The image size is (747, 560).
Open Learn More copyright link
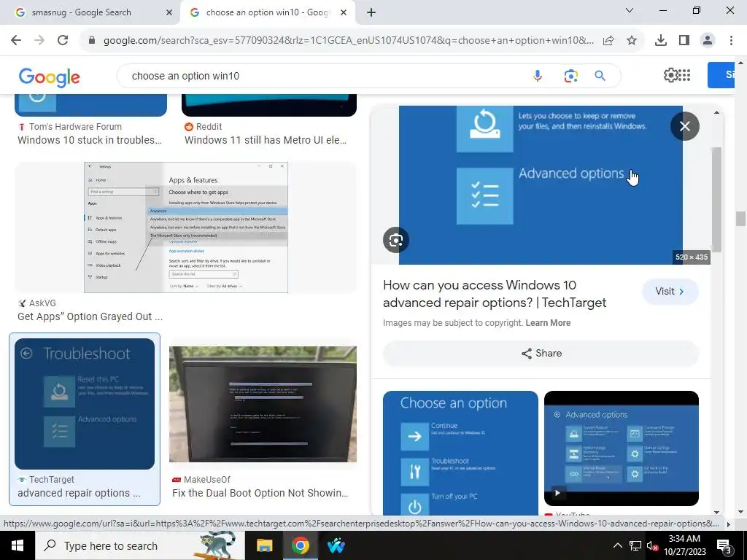point(548,323)
